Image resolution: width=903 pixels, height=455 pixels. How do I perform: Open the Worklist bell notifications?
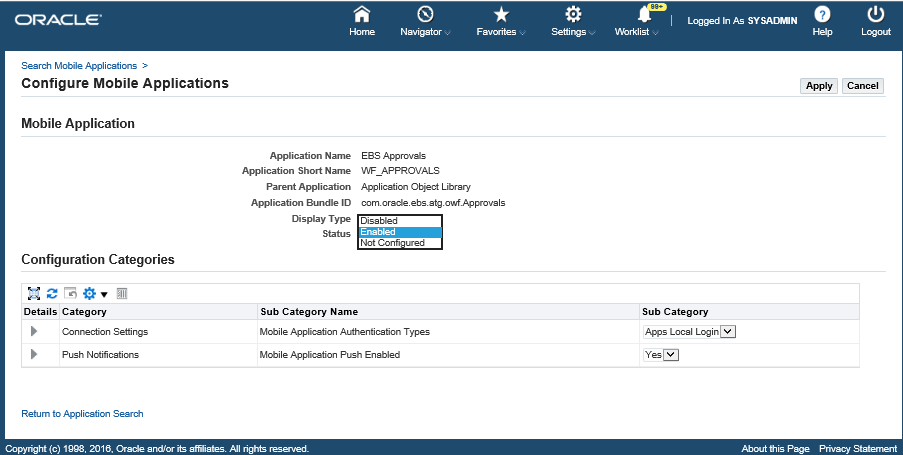pyautogui.click(x=644, y=14)
